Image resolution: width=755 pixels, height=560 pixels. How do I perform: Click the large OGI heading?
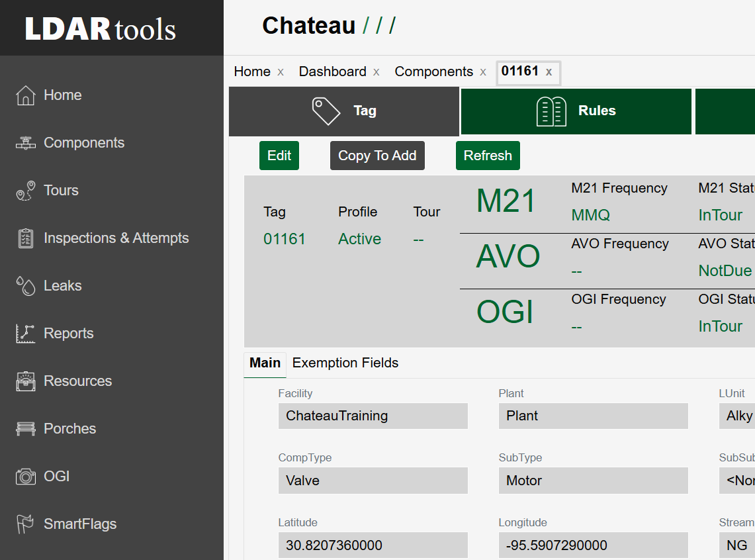click(505, 312)
